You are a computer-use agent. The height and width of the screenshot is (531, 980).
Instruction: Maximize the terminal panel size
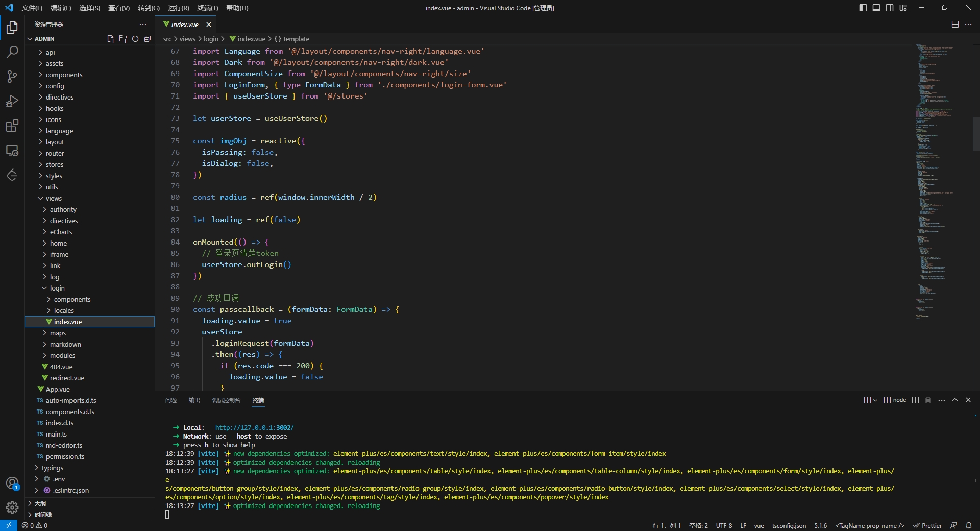click(955, 400)
